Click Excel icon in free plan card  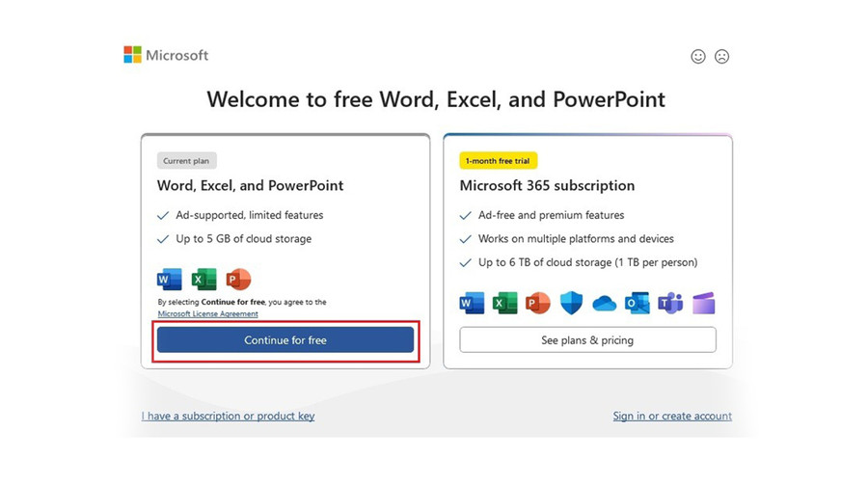[203, 279]
